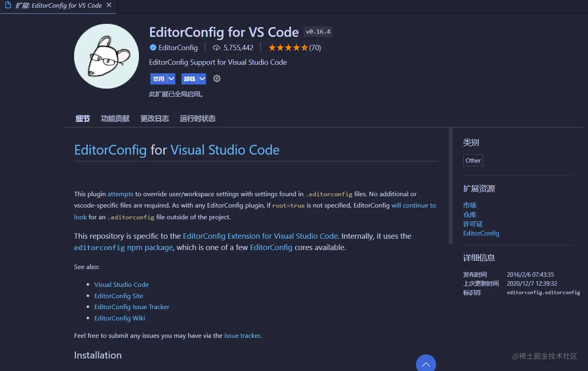The image size is (588, 371).
Task: Click the identifier editorconfig.editorconfig text
Action: [x=543, y=293]
